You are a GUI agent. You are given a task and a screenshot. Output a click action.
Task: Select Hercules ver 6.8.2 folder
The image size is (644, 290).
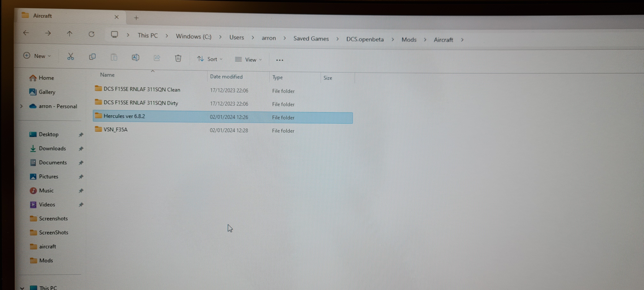(x=223, y=117)
